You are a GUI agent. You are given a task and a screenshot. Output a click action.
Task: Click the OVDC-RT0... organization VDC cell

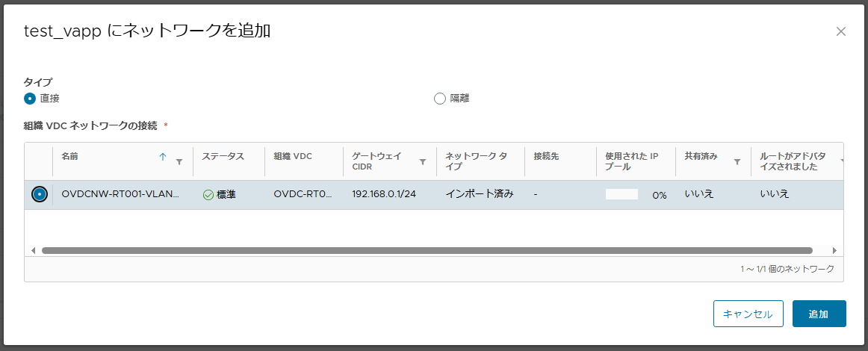(x=303, y=194)
